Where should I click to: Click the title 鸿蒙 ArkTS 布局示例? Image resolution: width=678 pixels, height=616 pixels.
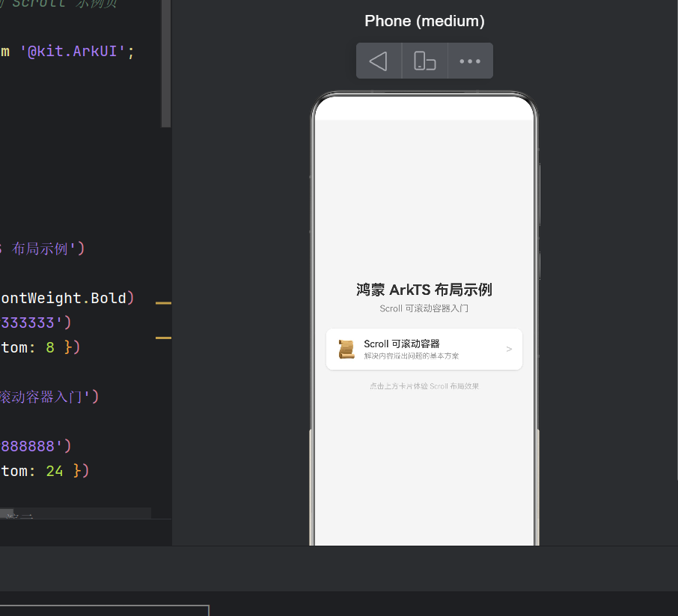click(424, 290)
